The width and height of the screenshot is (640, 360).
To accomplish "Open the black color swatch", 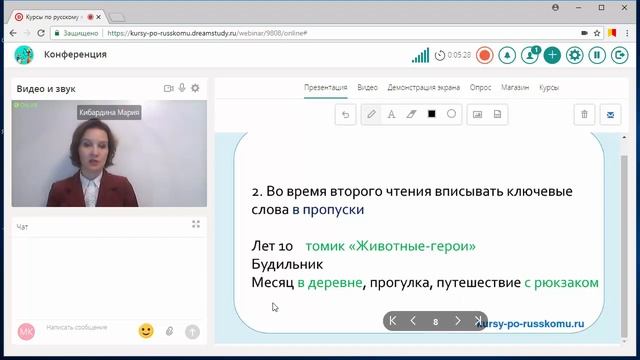I will (431, 114).
